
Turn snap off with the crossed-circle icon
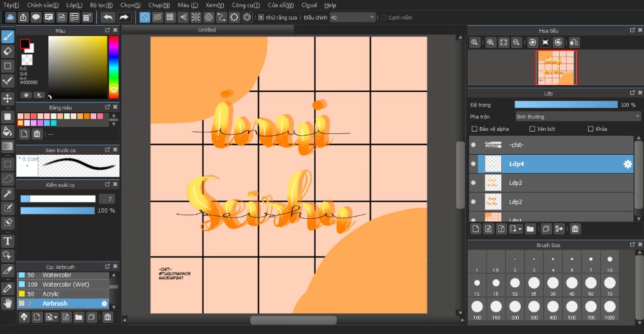145,17
